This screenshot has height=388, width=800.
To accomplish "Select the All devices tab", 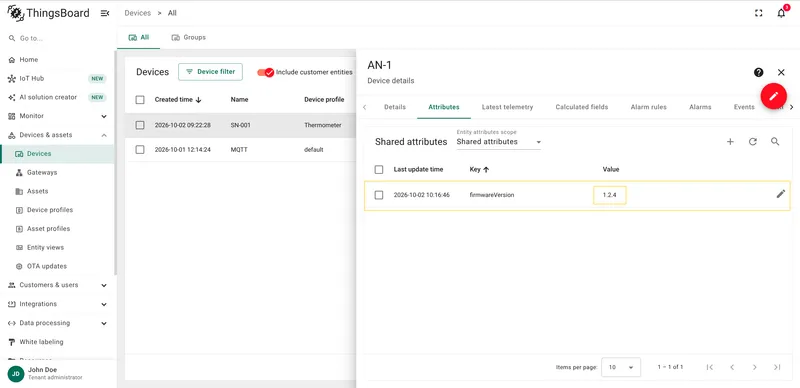I will pyautogui.click(x=138, y=38).
